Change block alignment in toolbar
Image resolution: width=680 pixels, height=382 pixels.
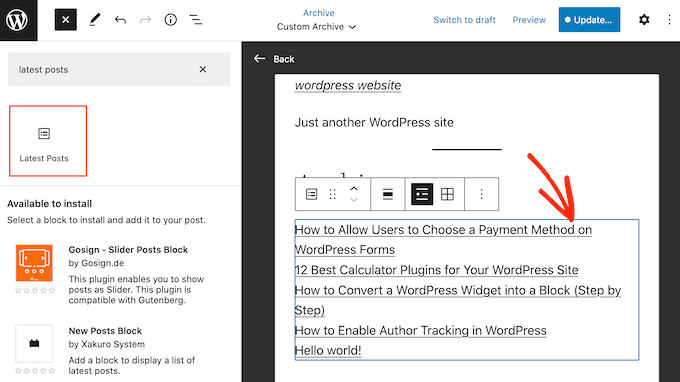click(388, 194)
